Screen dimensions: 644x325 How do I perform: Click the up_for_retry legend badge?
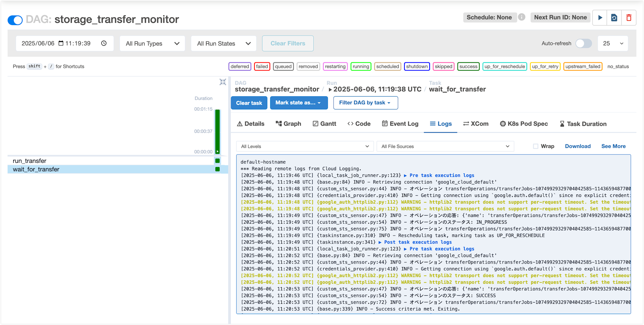tap(545, 66)
